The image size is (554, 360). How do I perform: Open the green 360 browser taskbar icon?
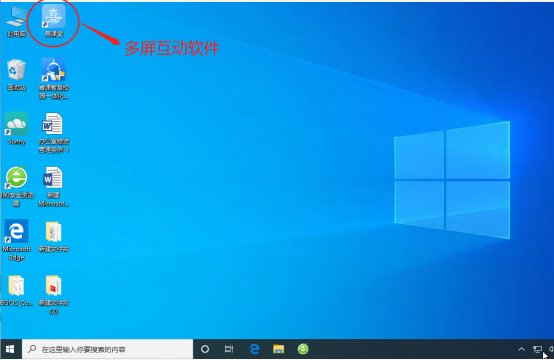303,349
